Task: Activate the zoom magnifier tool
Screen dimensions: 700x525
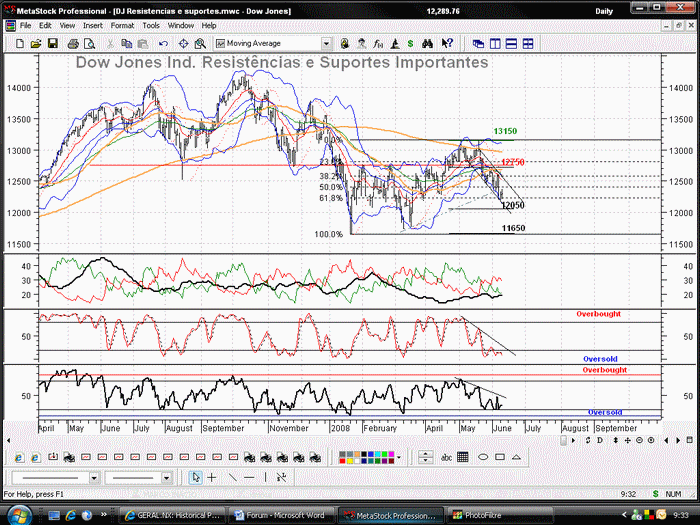Action: 200,44
